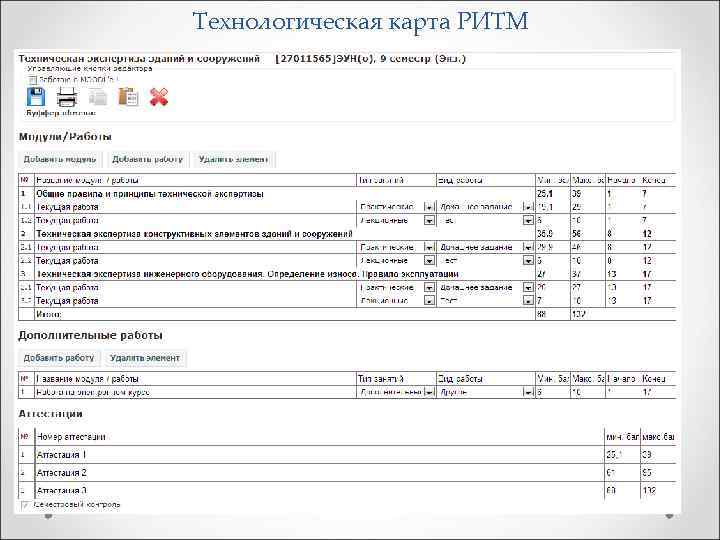This screenshot has height=540, width=720.
Task: Click the Номер аттестации column header
Action: [x=71, y=437]
